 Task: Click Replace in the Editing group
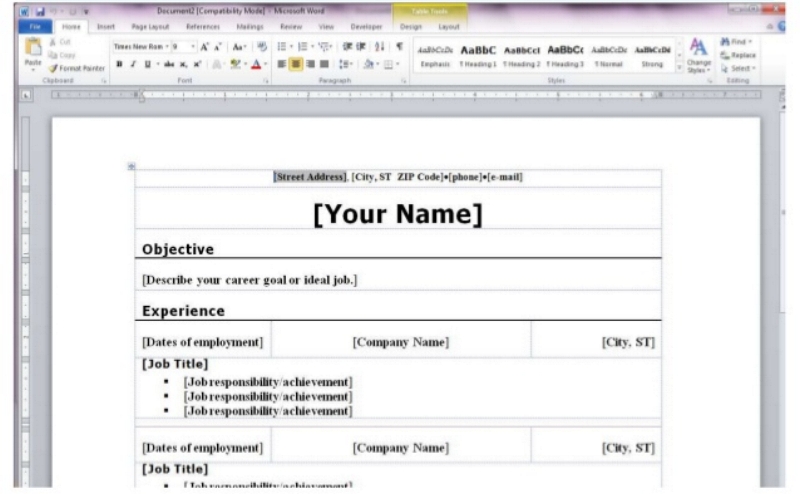point(738,55)
